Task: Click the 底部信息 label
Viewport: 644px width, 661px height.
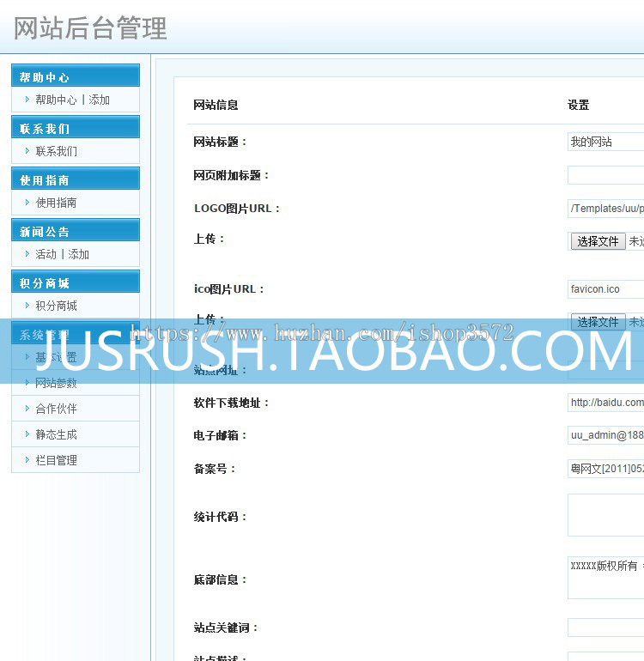Action: (x=220, y=579)
